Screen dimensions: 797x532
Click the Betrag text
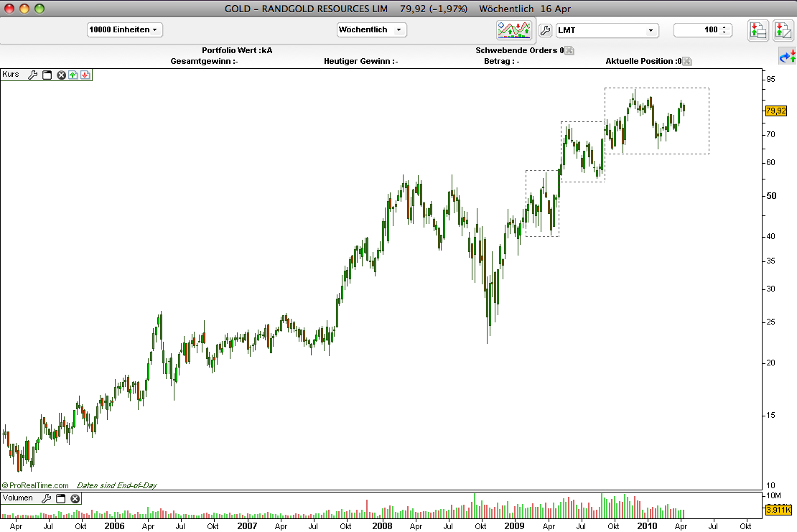click(502, 62)
